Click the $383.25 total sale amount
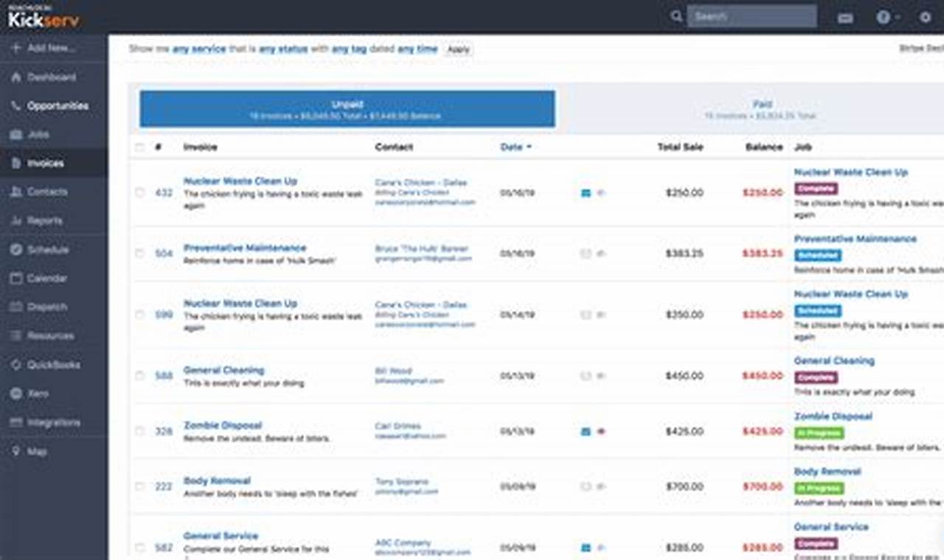944x560 pixels. (x=684, y=253)
